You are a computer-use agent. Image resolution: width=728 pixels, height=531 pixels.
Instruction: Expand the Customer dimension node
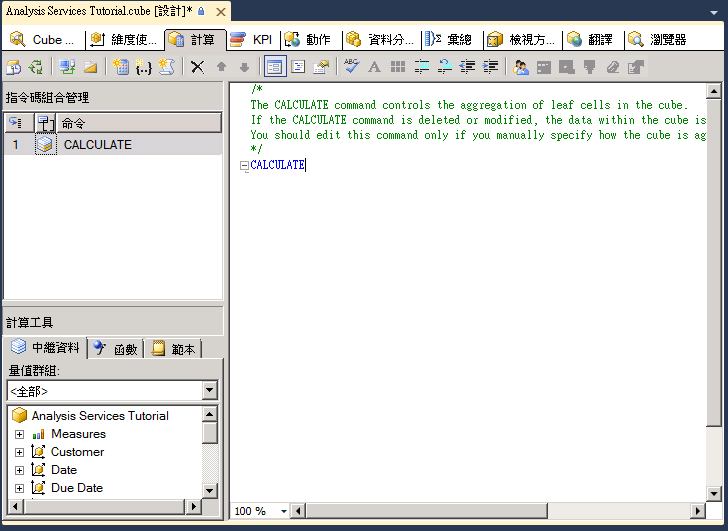20,453
